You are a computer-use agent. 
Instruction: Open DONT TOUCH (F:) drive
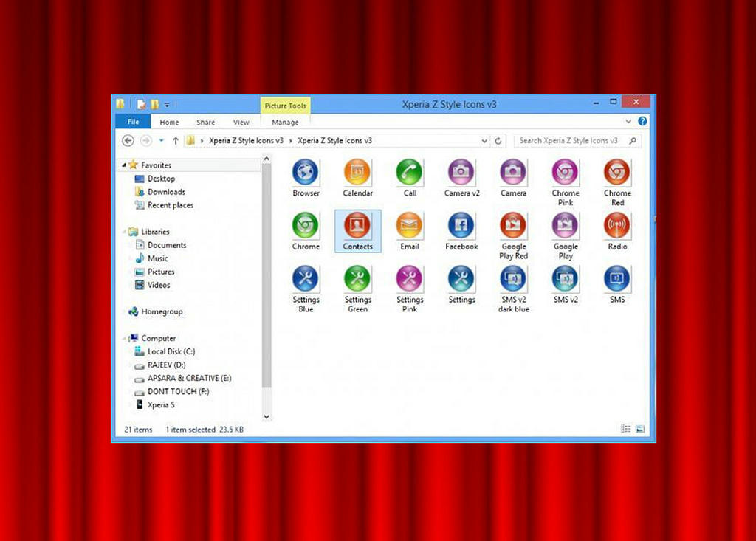pyautogui.click(x=178, y=391)
